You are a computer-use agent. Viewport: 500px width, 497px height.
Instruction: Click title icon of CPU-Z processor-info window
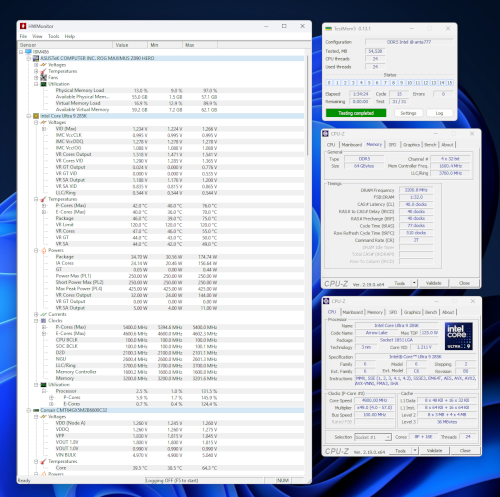pos(326,301)
